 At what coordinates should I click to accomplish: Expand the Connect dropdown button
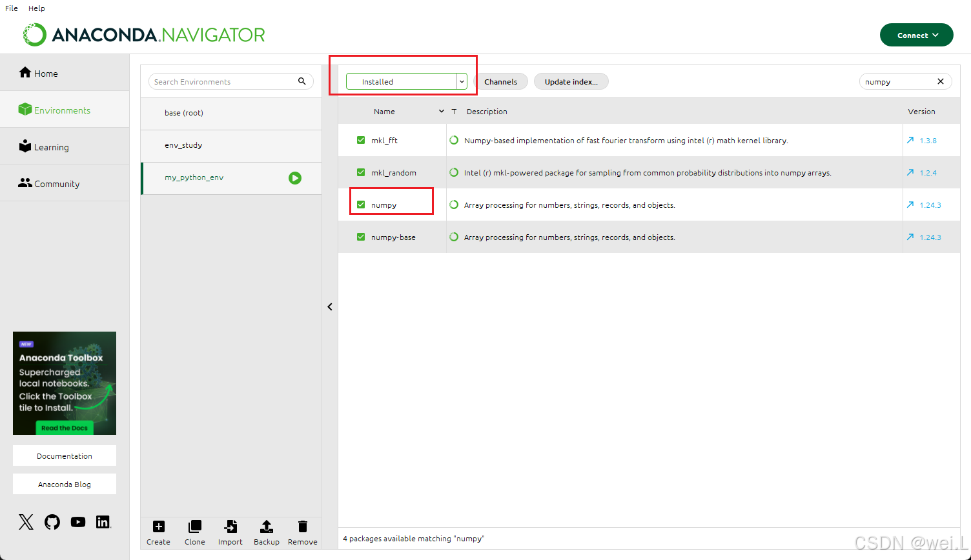pyautogui.click(x=916, y=35)
